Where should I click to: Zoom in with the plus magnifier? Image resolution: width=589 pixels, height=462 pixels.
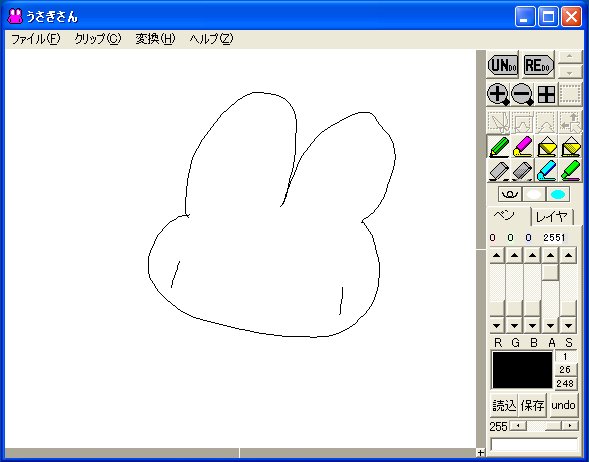click(498, 94)
